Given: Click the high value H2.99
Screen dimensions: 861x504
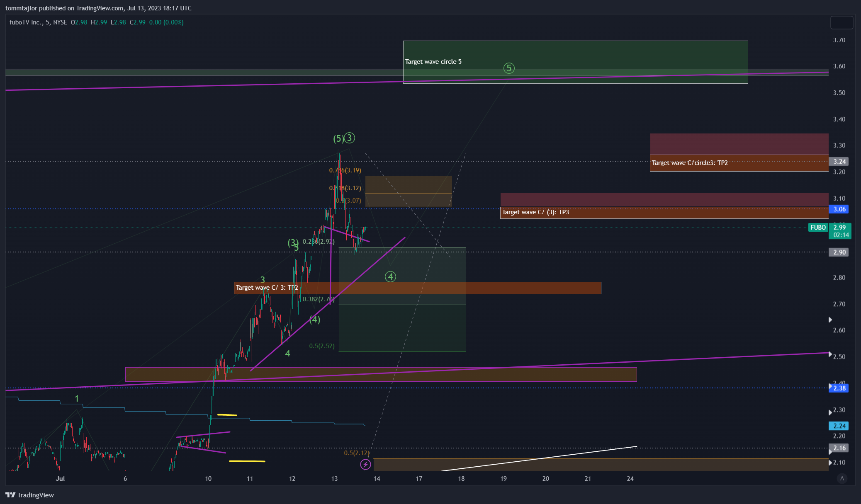Looking at the screenshot, I should click(99, 22).
